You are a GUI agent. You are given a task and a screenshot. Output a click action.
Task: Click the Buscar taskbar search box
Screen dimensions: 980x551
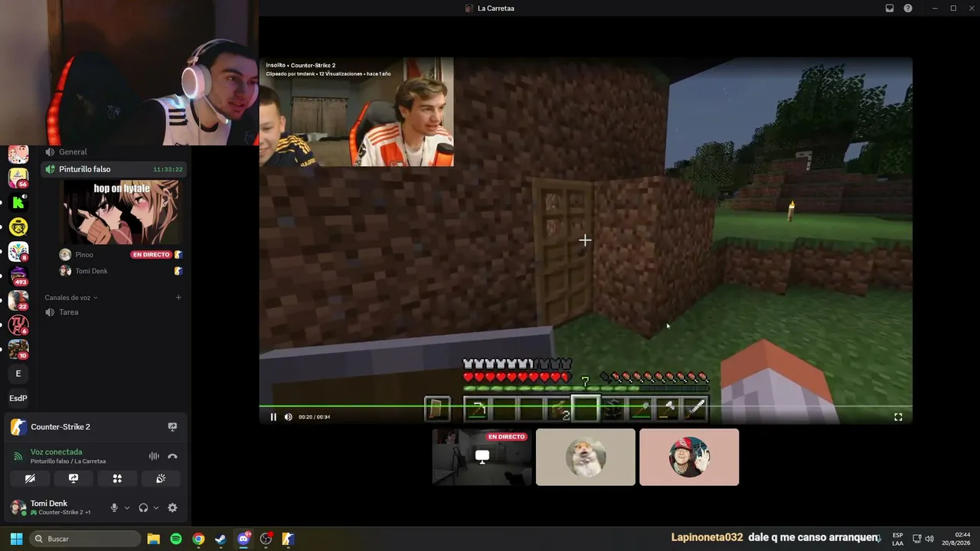click(x=86, y=539)
